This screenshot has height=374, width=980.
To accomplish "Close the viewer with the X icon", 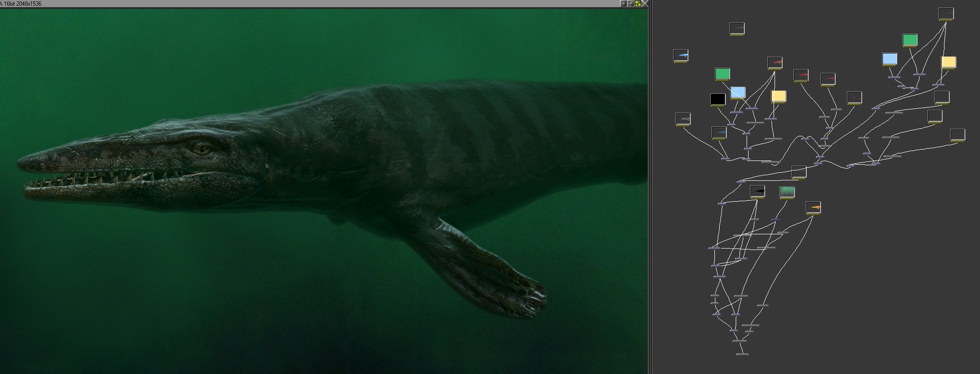I will coord(644,3).
